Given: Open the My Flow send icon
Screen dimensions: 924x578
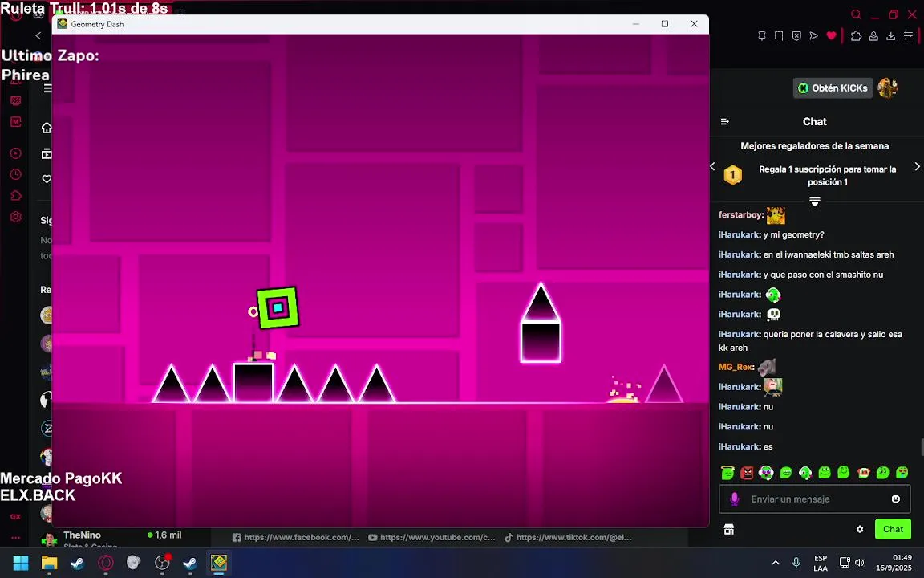Looking at the screenshot, I should [814, 36].
